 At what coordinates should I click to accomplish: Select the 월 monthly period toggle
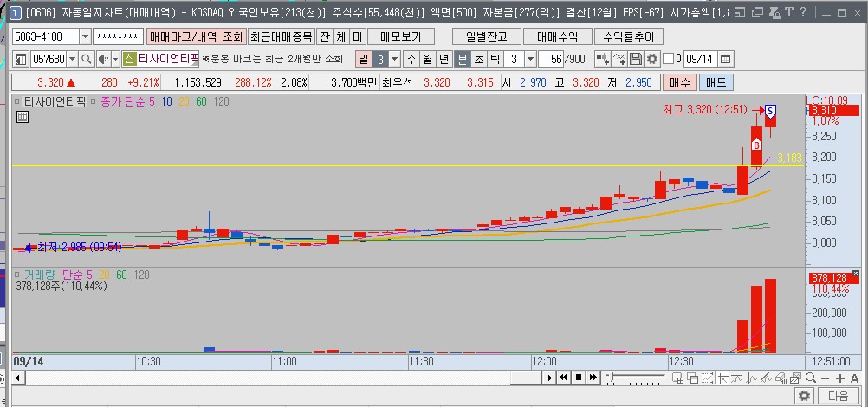click(427, 59)
